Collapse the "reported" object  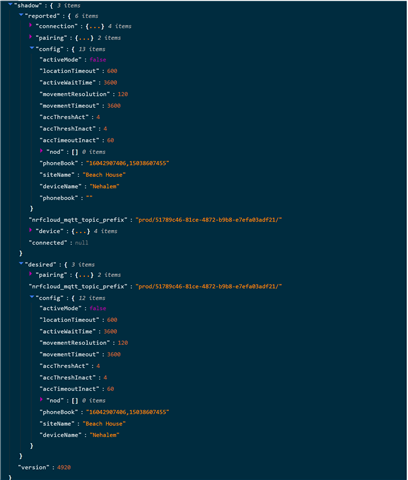click(21, 15)
